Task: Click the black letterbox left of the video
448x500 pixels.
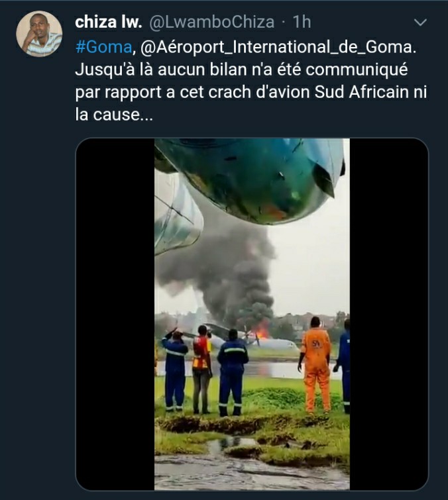Action: [x=115, y=314]
